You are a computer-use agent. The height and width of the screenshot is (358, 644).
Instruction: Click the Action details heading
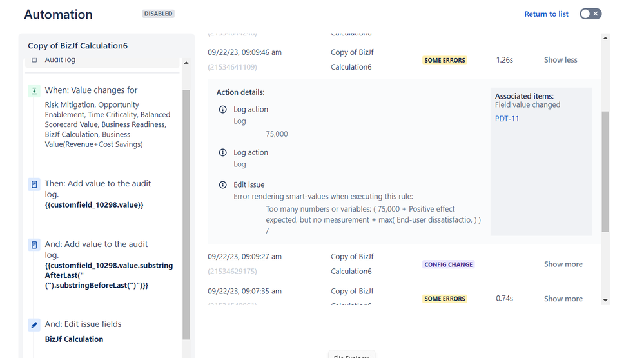pos(240,92)
